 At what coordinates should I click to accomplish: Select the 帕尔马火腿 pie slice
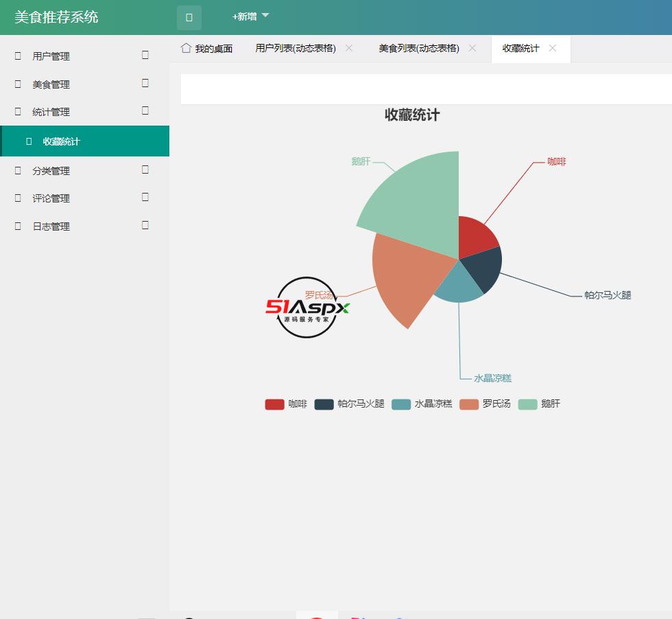480,271
